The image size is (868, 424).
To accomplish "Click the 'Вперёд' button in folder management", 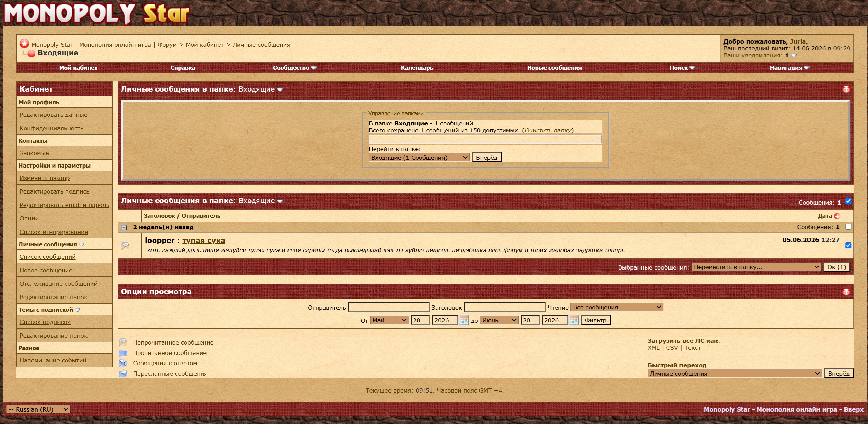I will coord(487,158).
